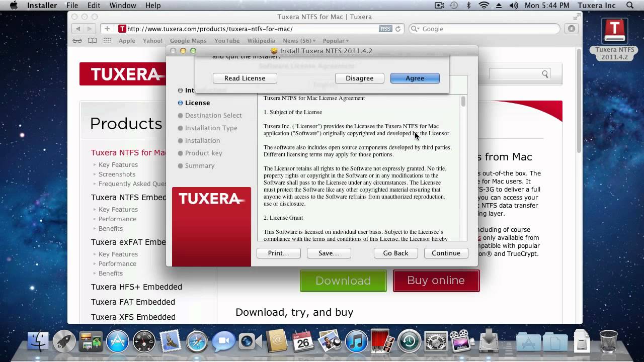The image size is (644, 362).
Task: Click the Spotlight search icon
Action: 630,6
